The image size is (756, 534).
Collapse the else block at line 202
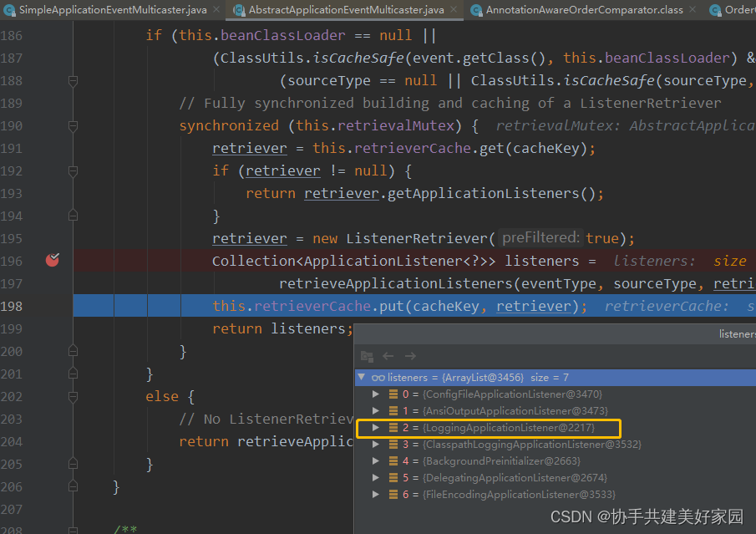(73, 397)
